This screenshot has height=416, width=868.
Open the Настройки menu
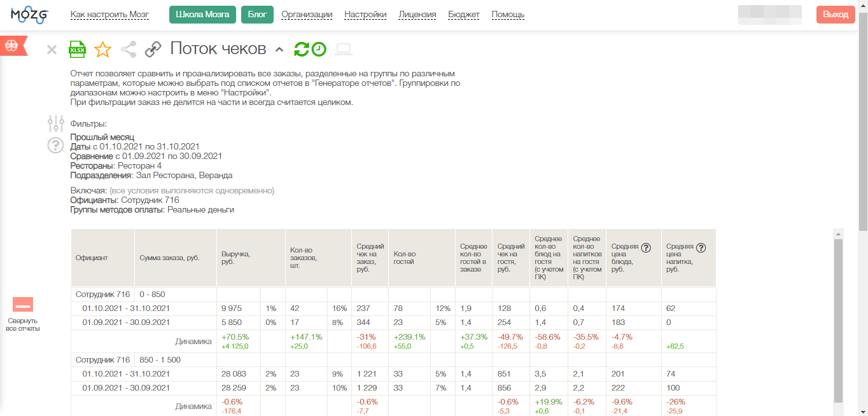(365, 15)
